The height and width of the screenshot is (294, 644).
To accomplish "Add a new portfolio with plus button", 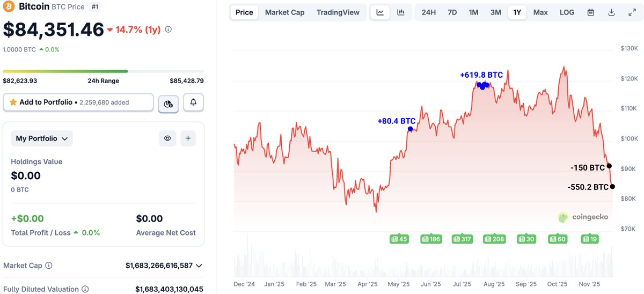I will [188, 138].
